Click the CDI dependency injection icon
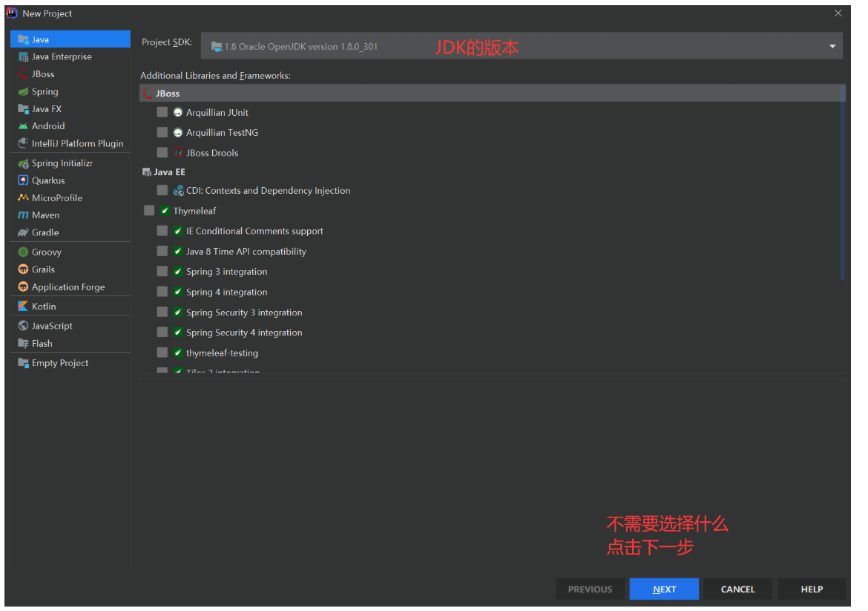The image size is (868, 611). point(178,191)
